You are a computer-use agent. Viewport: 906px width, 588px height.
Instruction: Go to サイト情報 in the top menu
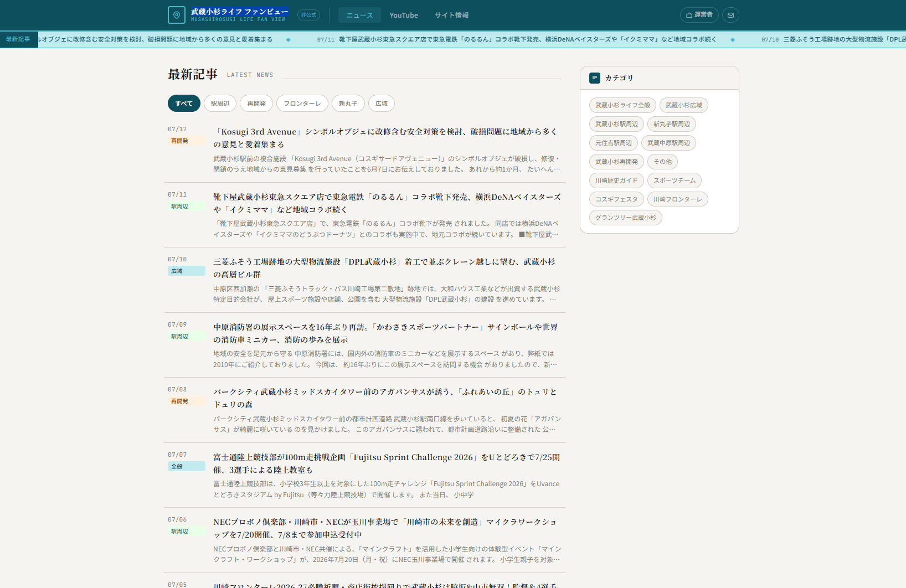[451, 15]
